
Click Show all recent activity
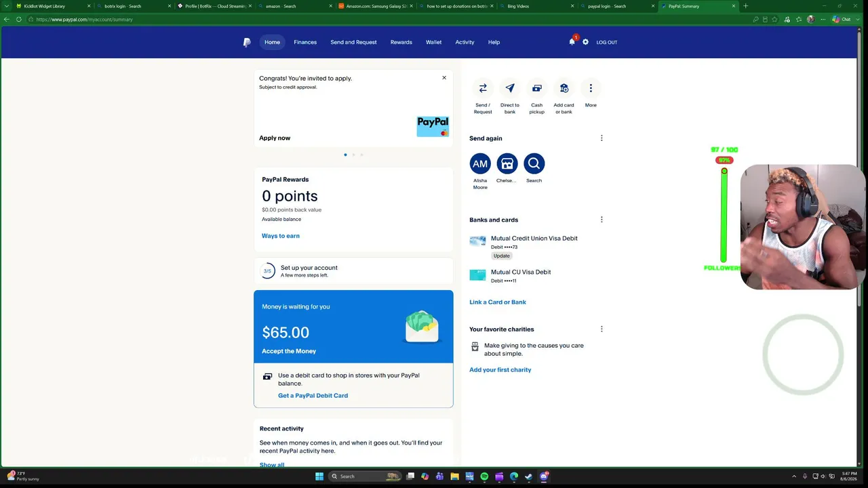[x=272, y=465]
